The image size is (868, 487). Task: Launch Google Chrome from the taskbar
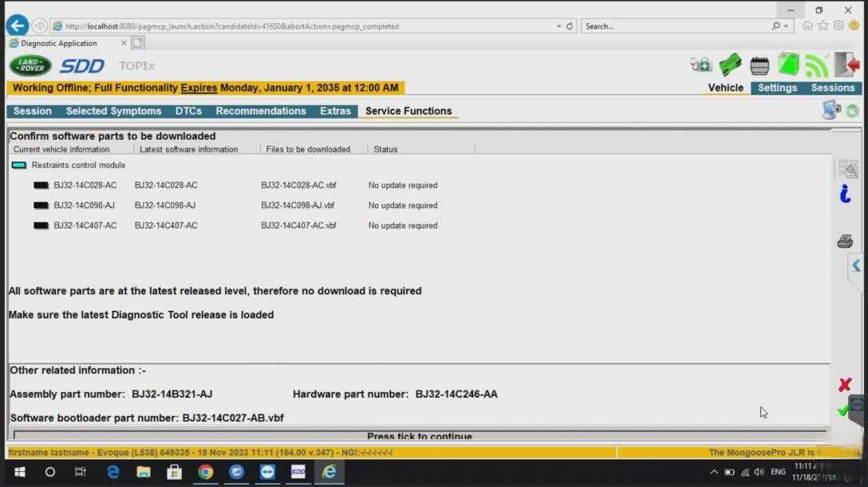pyautogui.click(x=205, y=472)
